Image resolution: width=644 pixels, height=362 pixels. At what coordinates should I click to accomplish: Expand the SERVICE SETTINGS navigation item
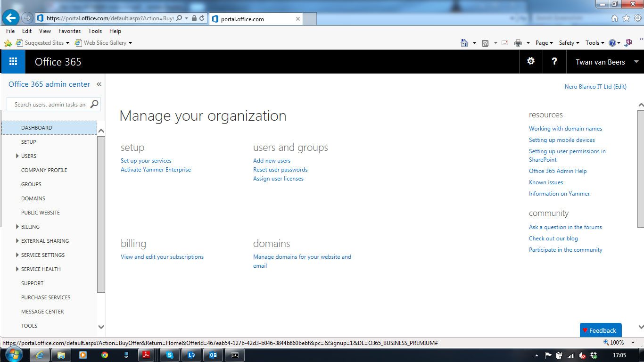(17, 255)
